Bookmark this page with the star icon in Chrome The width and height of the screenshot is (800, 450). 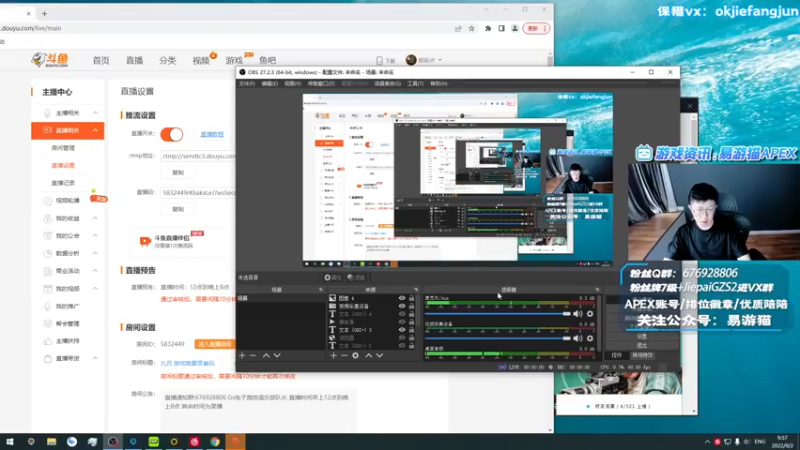pyautogui.click(x=471, y=29)
